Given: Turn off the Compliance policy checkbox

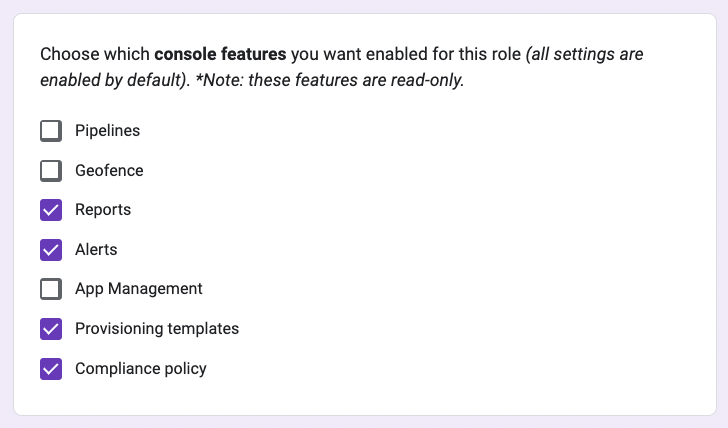Looking at the screenshot, I should (x=51, y=369).
